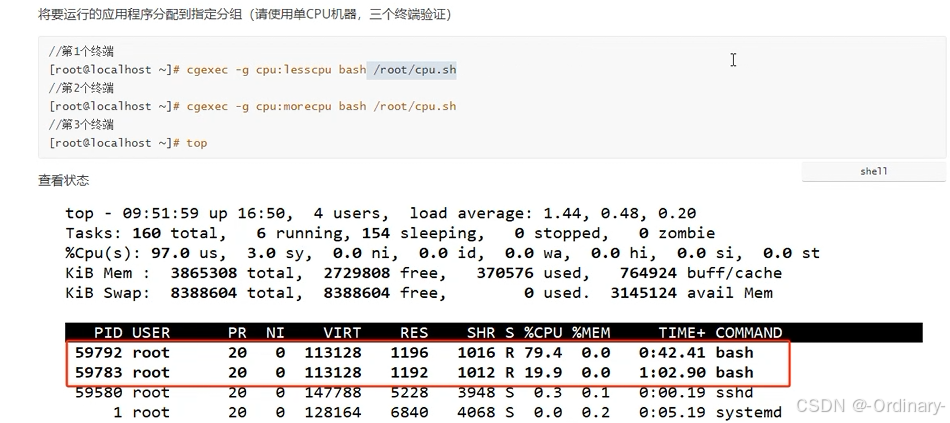Click PID 59580 in process table
950x423 pixels.
click(98, 393)
